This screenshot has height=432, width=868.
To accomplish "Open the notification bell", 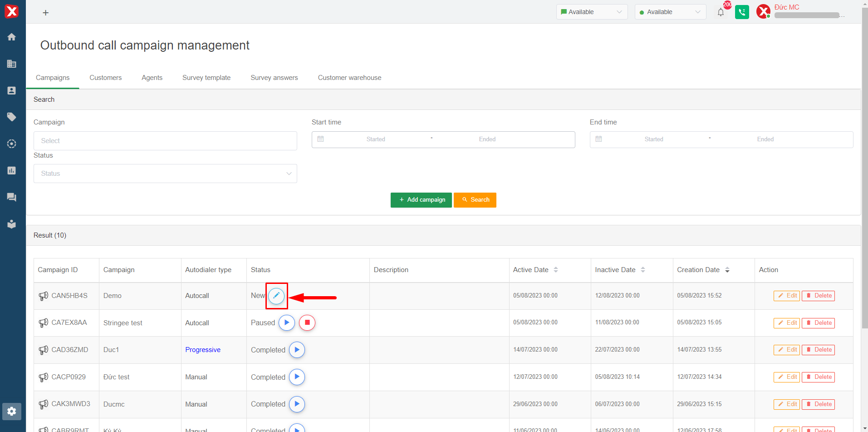I will [721, 12].
